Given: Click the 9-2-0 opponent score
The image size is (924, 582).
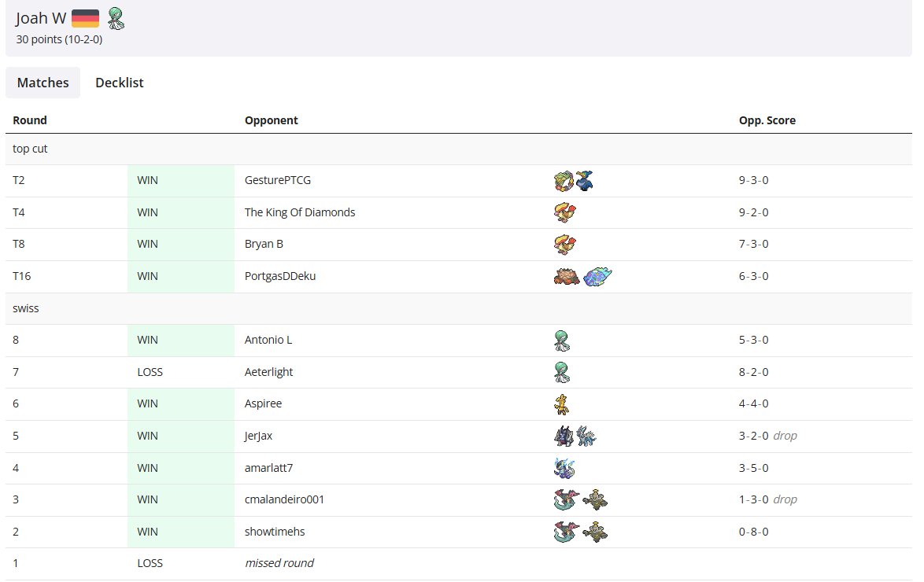Looking at the screenshot, I should pyautogui.click(x=754, y=212).
